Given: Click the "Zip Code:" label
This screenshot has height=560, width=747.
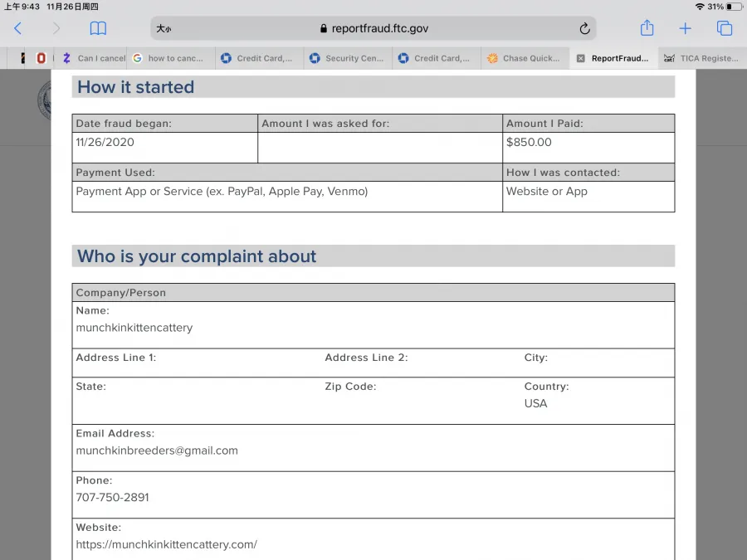Looking at the screenshot, I should 350,386.
